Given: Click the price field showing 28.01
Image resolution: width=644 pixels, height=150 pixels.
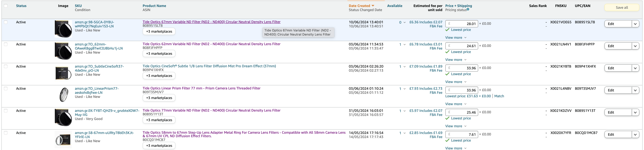Looking at the screenshot, I should coord(462,24).
